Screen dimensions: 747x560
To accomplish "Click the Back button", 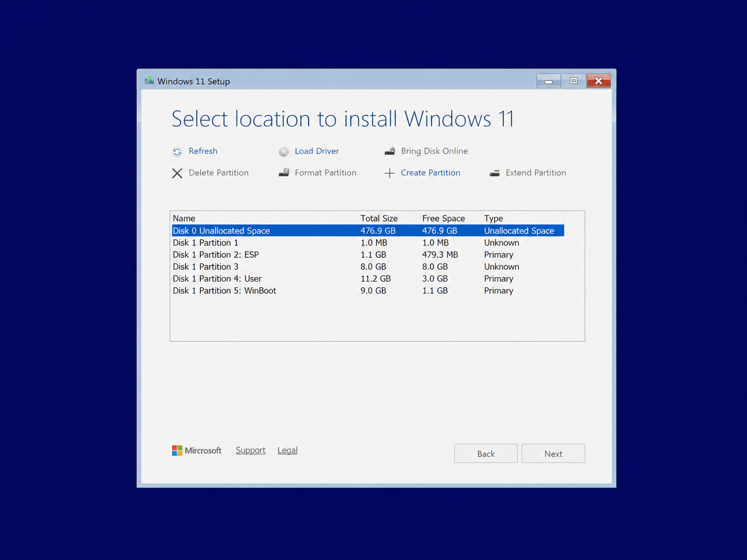I will point(486,453).
